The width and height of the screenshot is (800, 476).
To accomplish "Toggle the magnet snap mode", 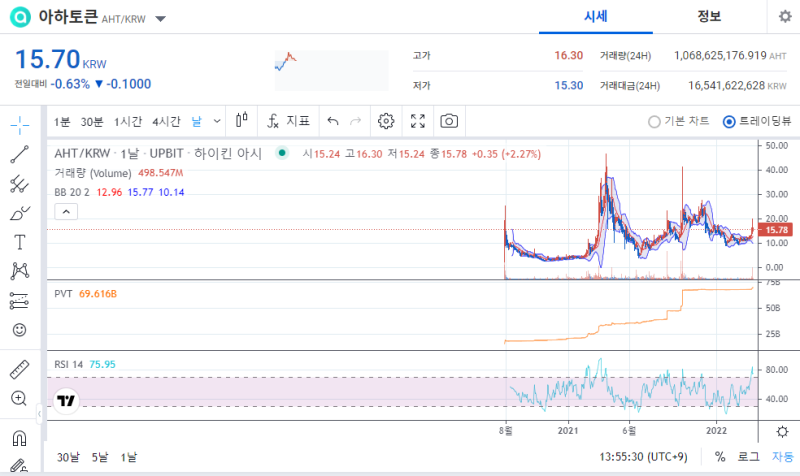I will pos(19,438).
